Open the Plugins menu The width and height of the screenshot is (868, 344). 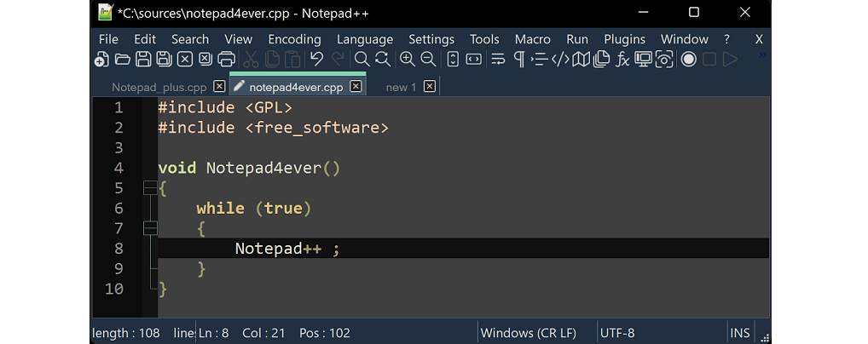pyautogui.click(x=624, y=39)
